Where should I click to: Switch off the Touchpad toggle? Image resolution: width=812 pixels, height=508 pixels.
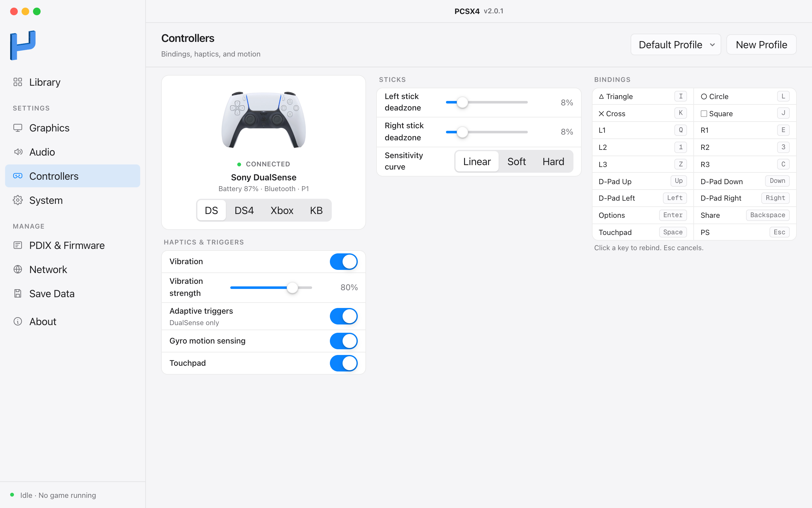[x=344, y=363]
